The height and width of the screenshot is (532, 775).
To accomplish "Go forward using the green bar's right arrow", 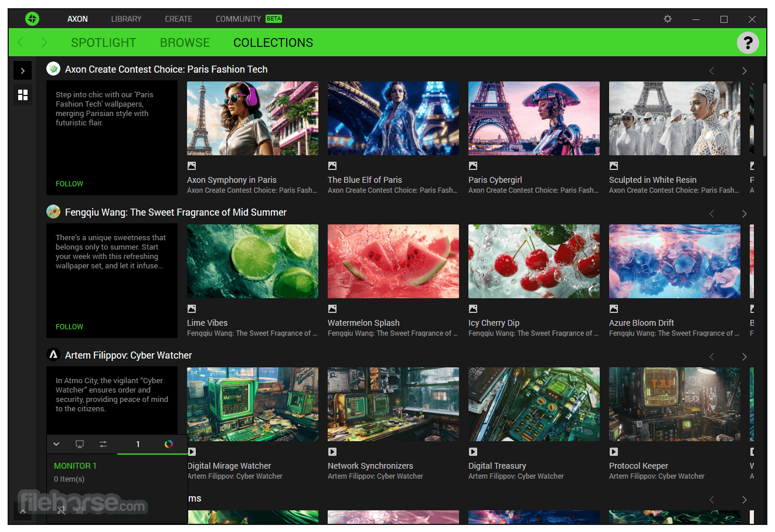I will coord(44,42).
